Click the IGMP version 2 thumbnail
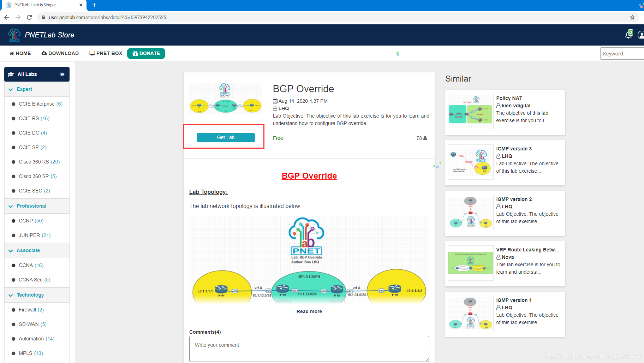 [x=470, y=213]
